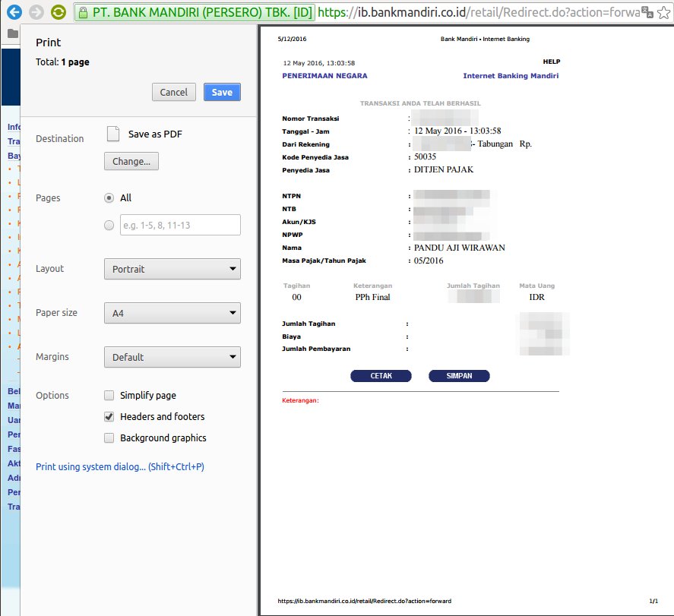Click the 'Kode Penyedia Jasa' label
This screenshot has height=616, width=674.
click(315, 157)
